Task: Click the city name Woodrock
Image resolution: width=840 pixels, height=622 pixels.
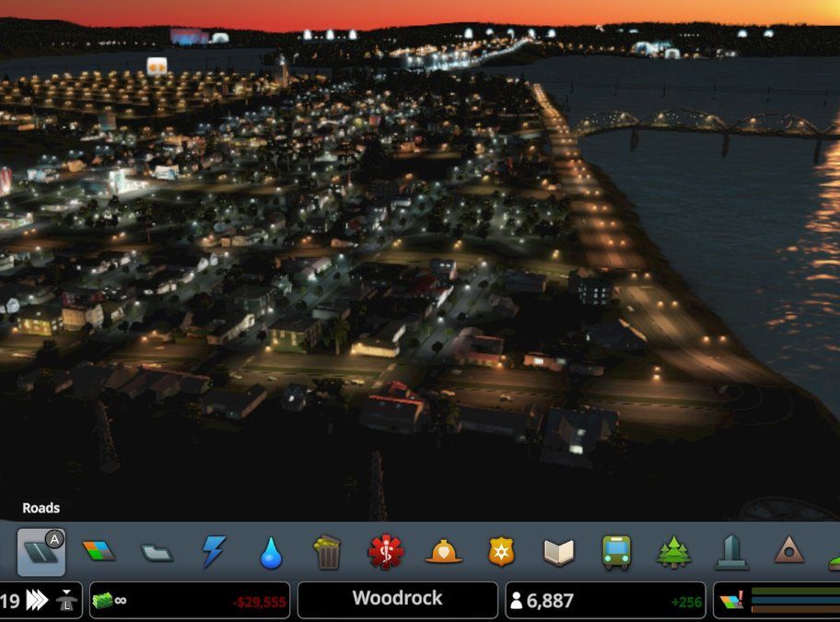Action: (x=398, y=598)
